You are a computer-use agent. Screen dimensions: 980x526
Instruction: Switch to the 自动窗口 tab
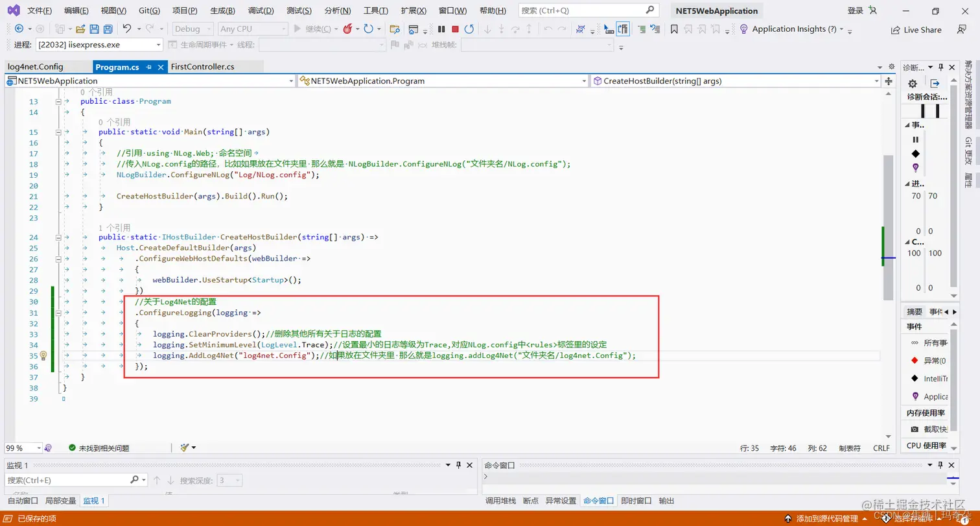click(x=23, y=501)
